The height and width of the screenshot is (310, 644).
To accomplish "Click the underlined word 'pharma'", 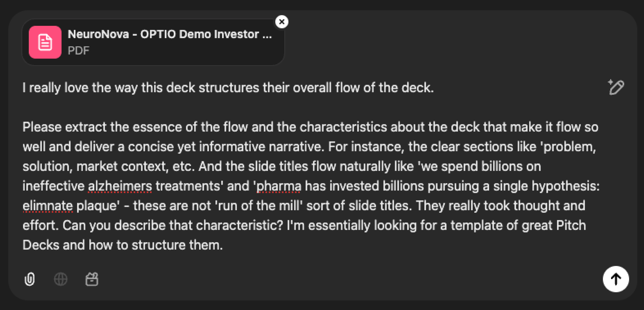I will 279,186.
